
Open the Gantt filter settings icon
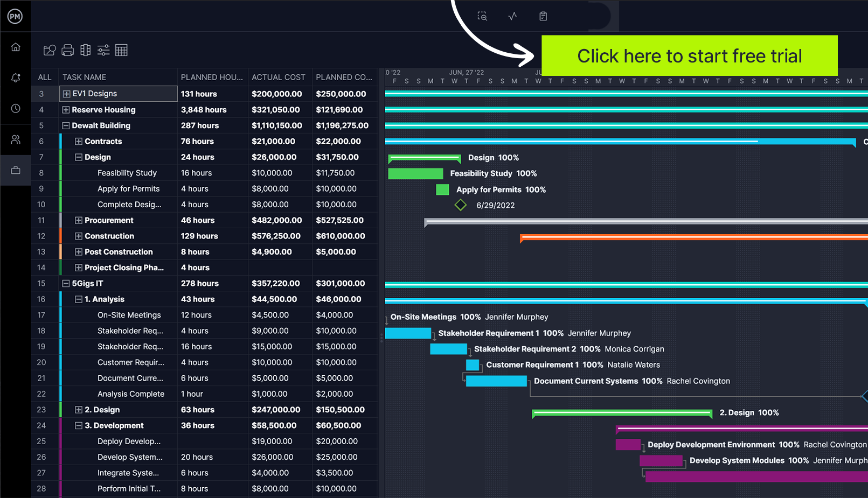tap(103, 50)
